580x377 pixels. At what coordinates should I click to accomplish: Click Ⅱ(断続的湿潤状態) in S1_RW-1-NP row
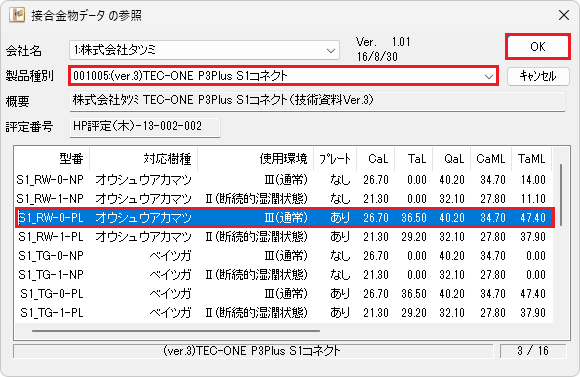click(x=256, y=199)
